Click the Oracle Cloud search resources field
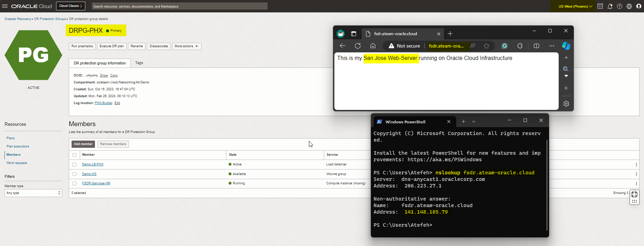Screen dimensions: 644x246 [x=180, y=6]
